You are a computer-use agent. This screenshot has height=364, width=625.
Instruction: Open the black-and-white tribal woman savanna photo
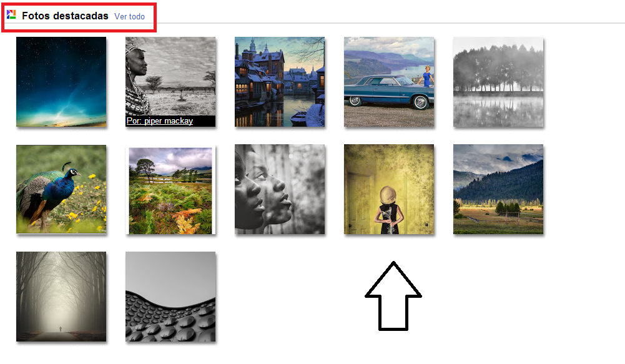(x=170, y=82)
